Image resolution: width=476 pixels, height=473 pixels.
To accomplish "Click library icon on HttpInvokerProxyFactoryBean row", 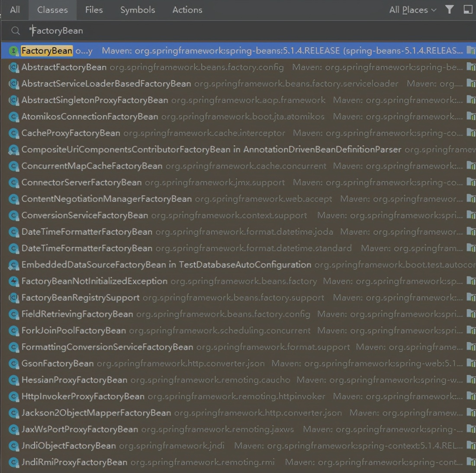I will pyautogui.click(x=471, y=396).
